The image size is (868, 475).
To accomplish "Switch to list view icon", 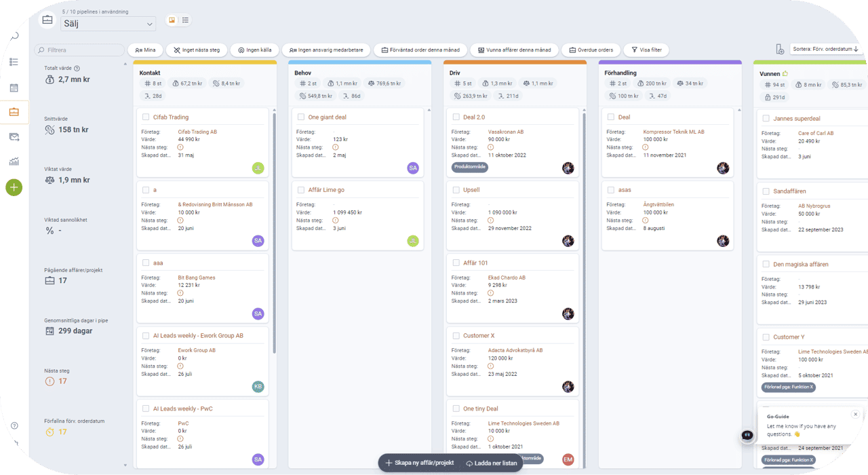I will pyautogui.click(x=186, y=20).
